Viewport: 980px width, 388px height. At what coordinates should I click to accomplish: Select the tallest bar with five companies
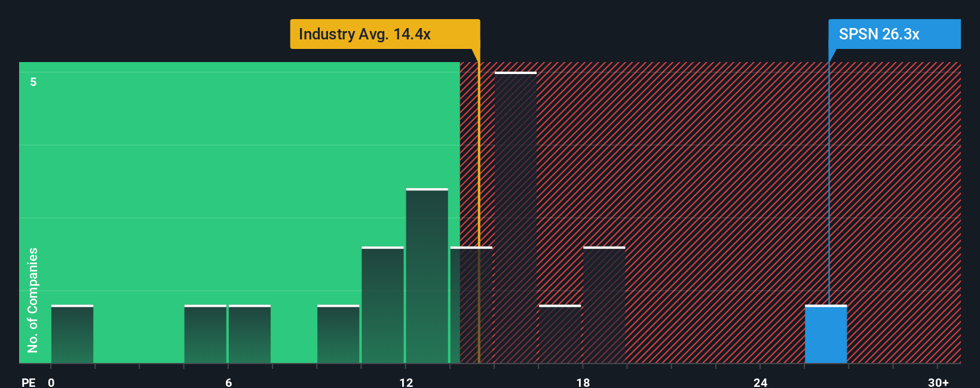[516, 217]
